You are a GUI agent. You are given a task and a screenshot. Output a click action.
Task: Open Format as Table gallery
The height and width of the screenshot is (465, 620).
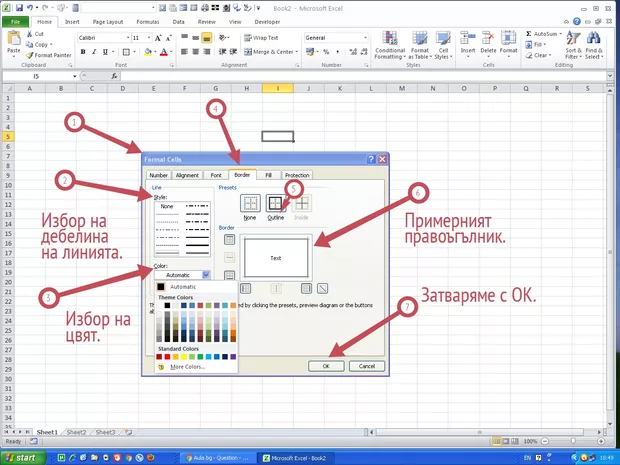click(420, 45)
